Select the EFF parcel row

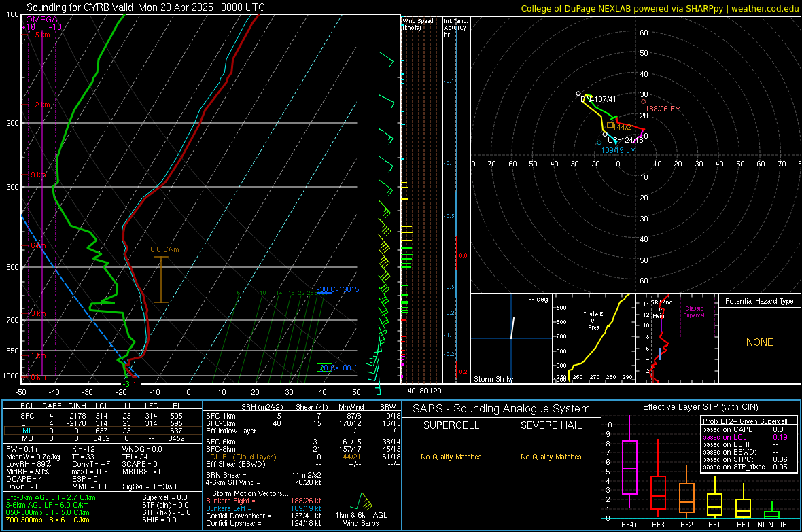[x=102, y=423]
